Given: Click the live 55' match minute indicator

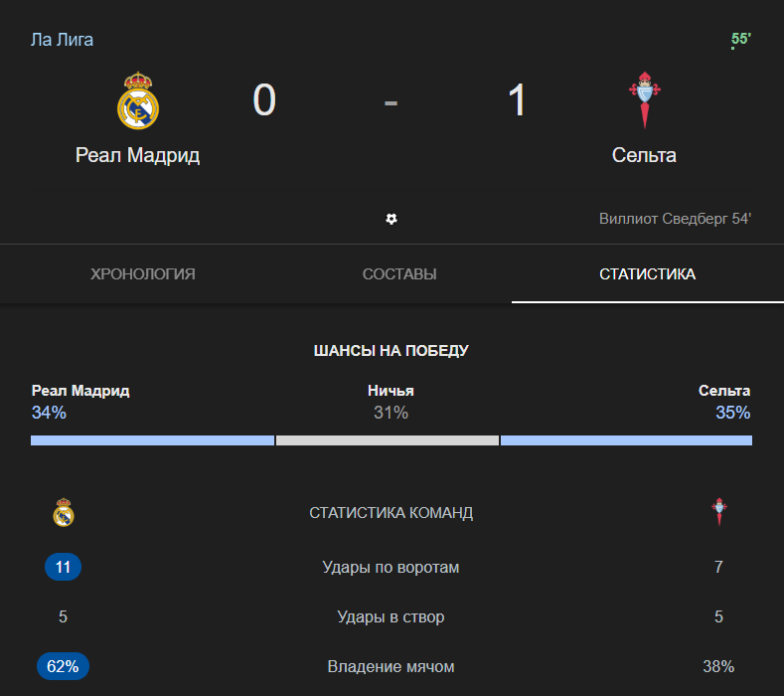Looking at the screenshot, I should tap(740, 40).
